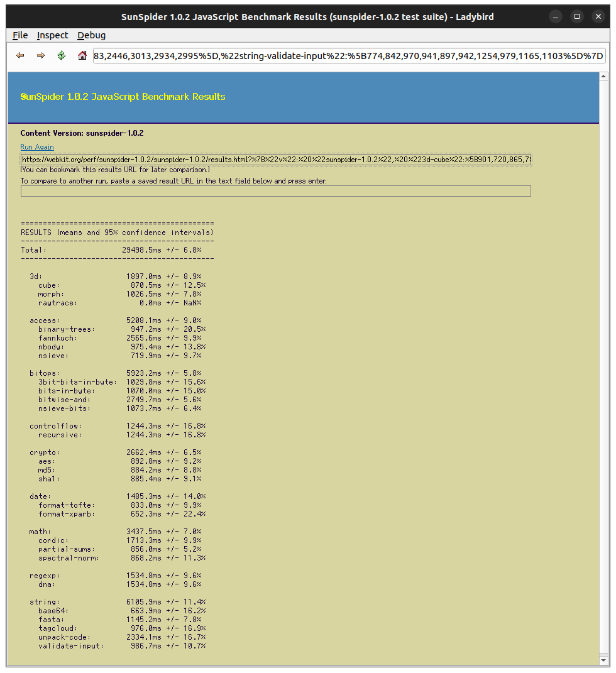Click the 'string:' 6105.9ms row
This screenshot has width=616, height=673.
point(118,602)
